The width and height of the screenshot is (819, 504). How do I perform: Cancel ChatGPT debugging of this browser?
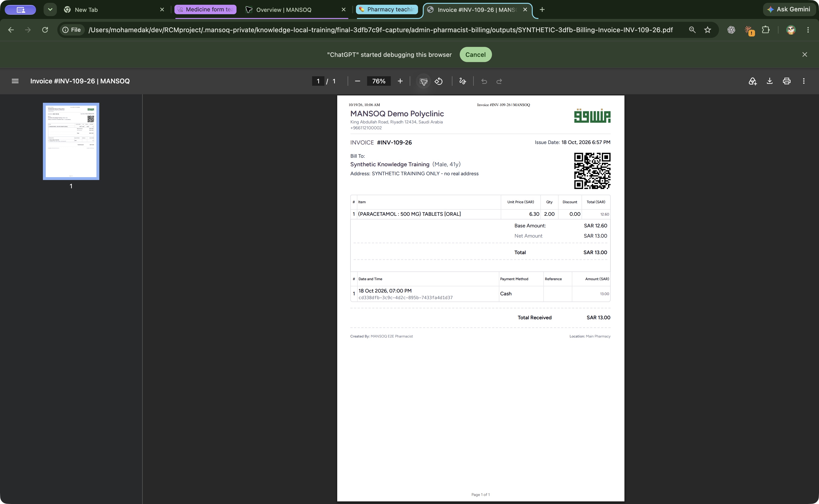coord(476,54)
